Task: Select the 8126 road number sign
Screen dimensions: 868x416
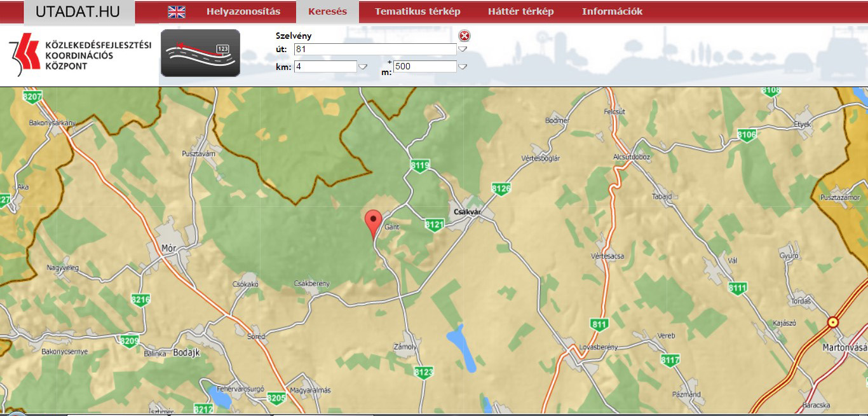Action: tap(501, 188)
